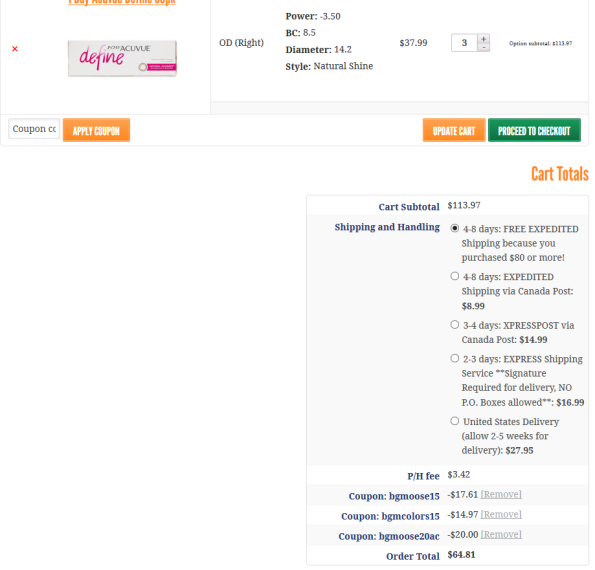Remove the bgmoose20ac coupon
The width and height of the screenshot is (595, 570).
[x=501, y=535]
